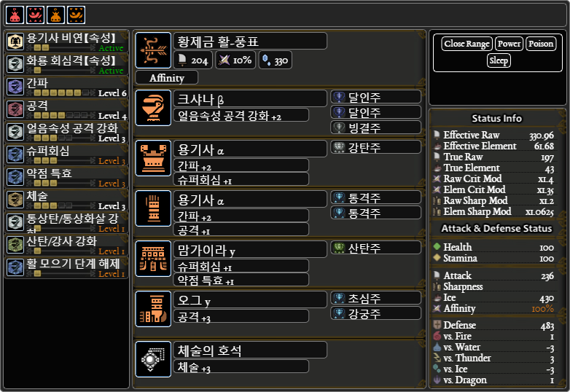Screen dimensions: 570x392
Task: Click the 용기사 α chest armor icon
Action: [x=153, y=158]
